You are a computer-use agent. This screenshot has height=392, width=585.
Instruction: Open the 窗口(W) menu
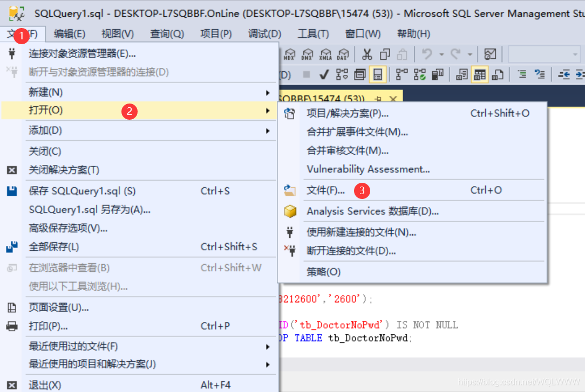[x=363, y=34]
